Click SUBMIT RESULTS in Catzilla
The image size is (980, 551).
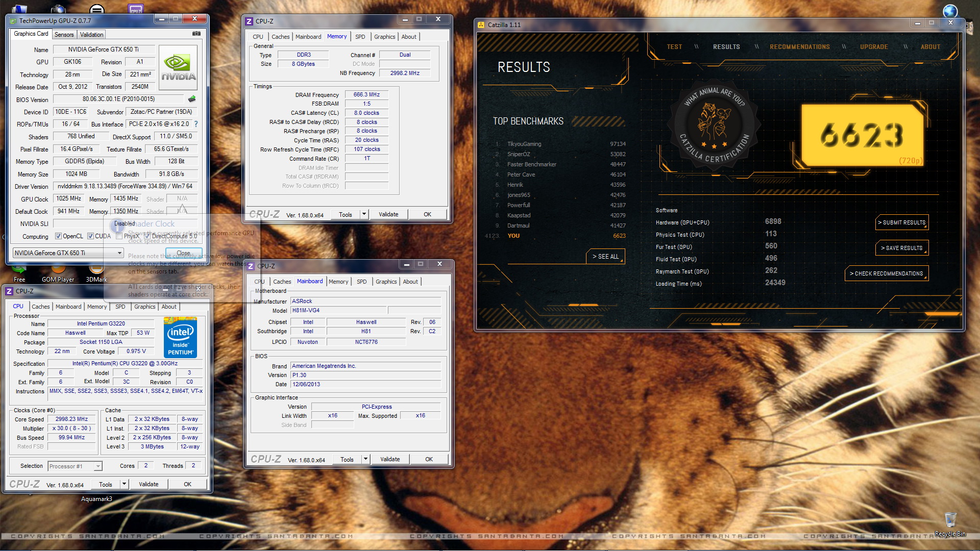(x=901, y=222)
